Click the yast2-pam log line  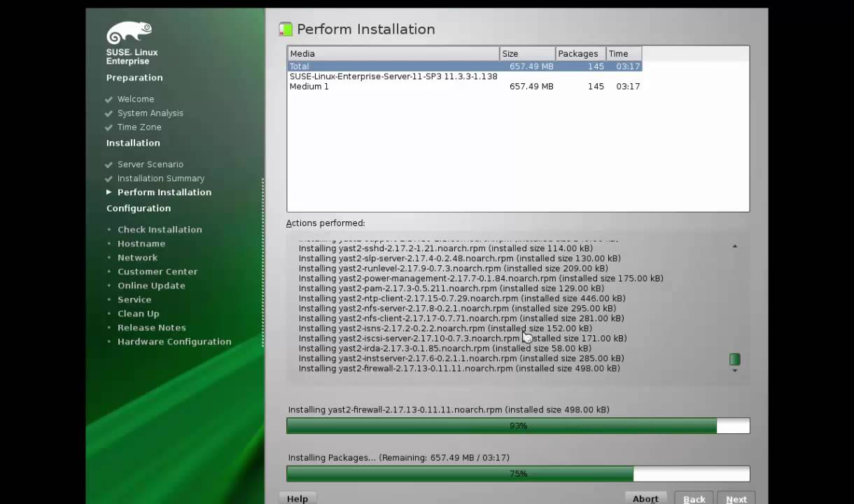[451, 288]
